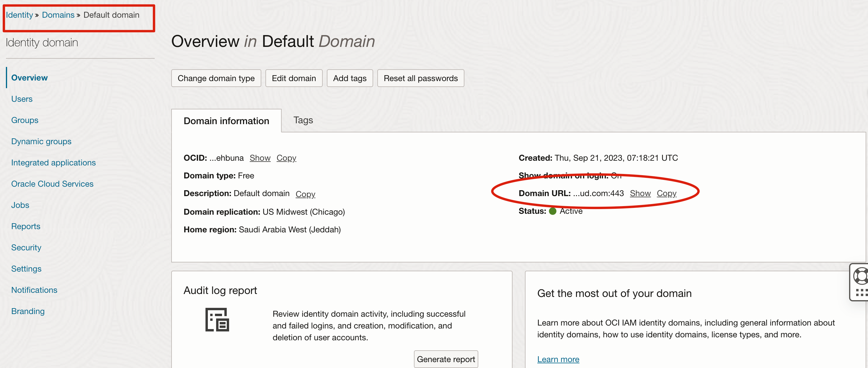Open Users in the sidebar menu
868x368 pixels.
point(22,99)
